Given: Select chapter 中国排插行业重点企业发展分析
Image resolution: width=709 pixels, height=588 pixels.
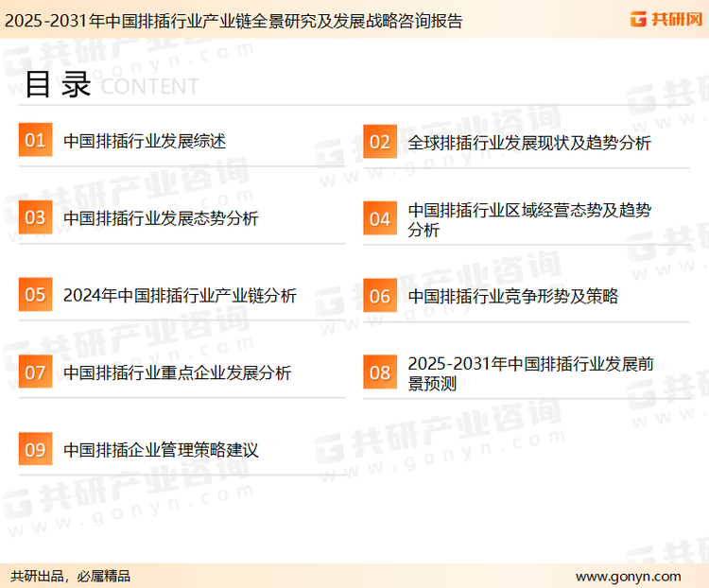Looking at the screenshot, I should point(178,372).
